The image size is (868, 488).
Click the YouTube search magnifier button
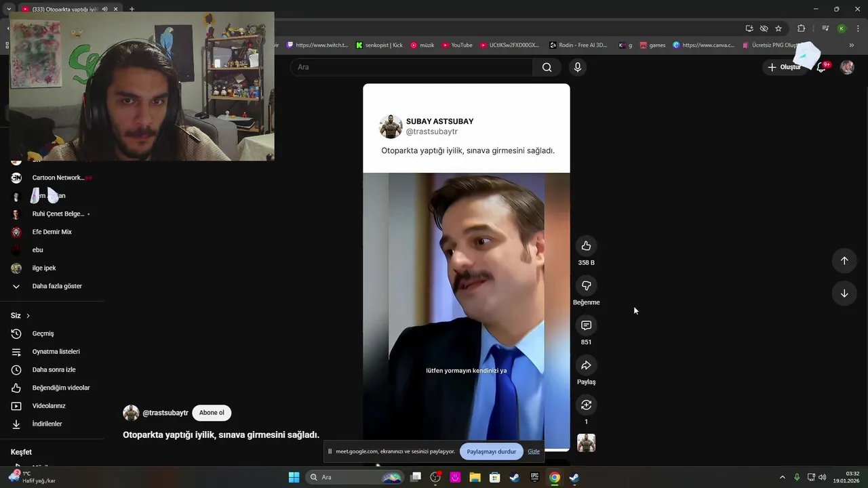click(x=547, y=67)
